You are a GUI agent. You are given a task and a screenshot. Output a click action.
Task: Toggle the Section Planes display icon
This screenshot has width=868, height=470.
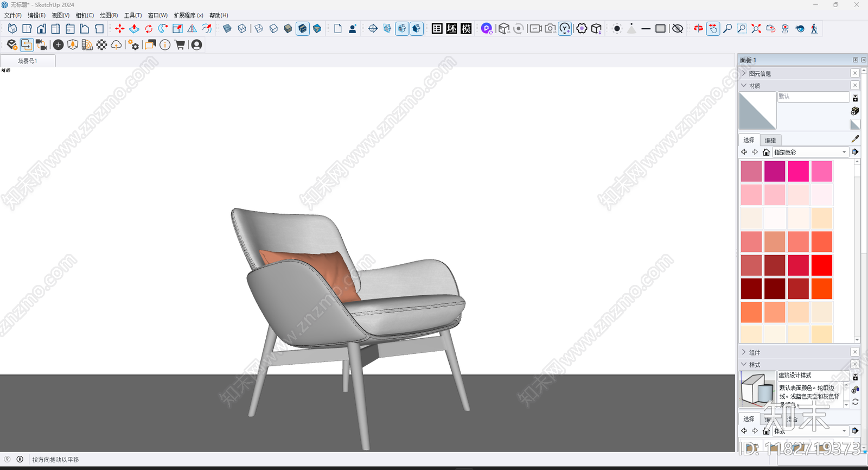(x=387, y=28)
